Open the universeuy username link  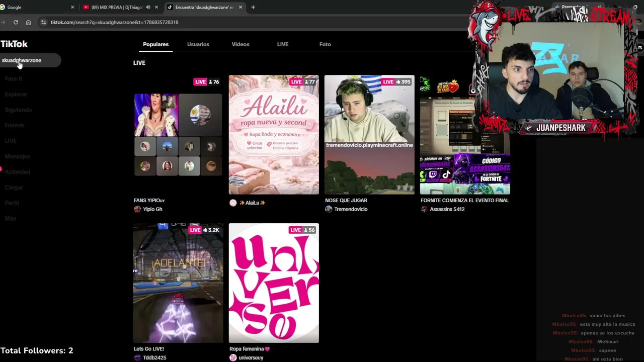pos(251,357)
